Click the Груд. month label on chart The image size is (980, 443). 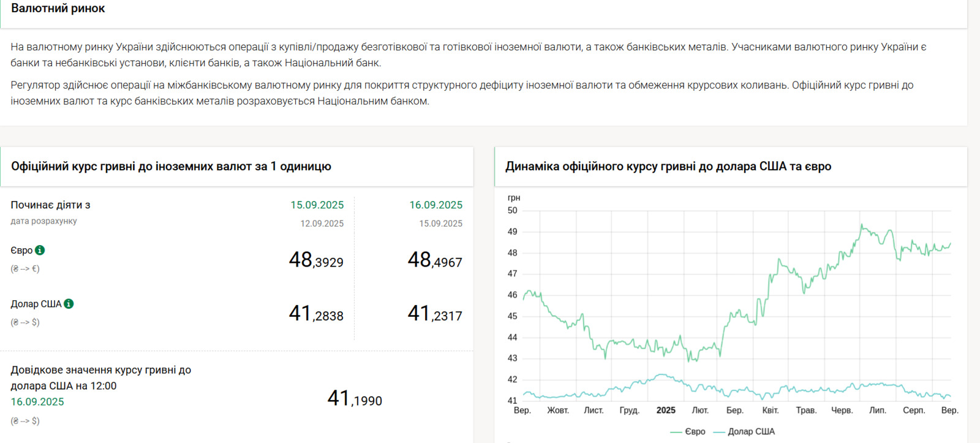(x=629, y=411)
